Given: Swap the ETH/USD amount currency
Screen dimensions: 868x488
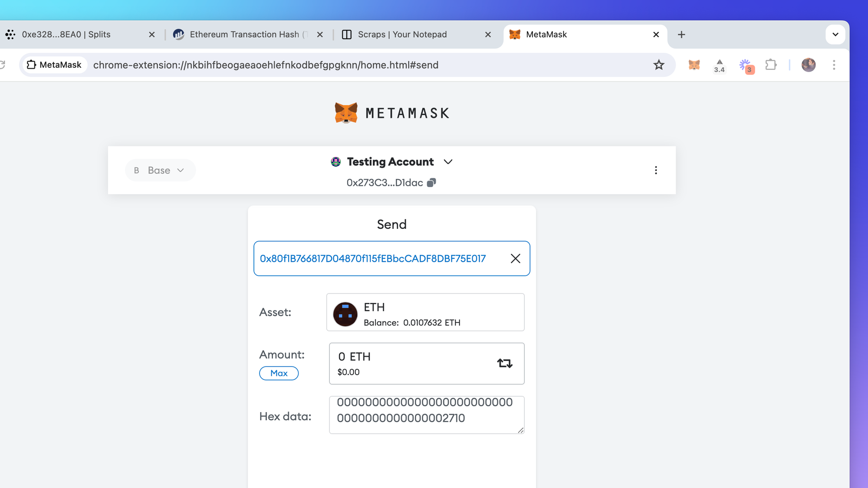Looking at the screenshot, I should [504, 363].
